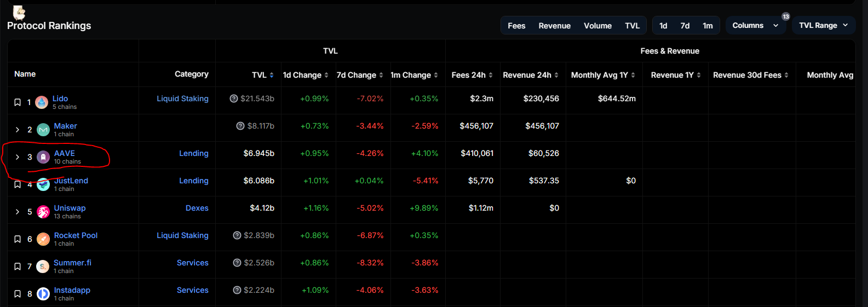Open the Rocket Pool link
The width and height of the screenshot is (868, 307).
[76, 235]
